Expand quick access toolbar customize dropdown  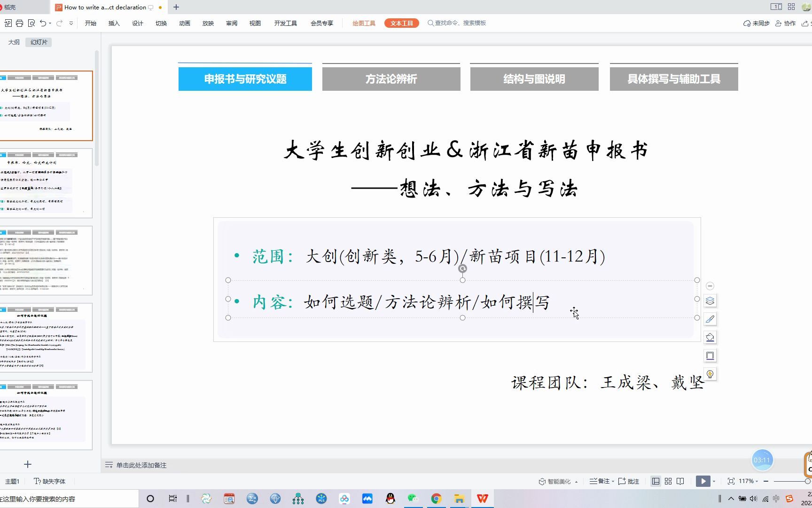71,23
